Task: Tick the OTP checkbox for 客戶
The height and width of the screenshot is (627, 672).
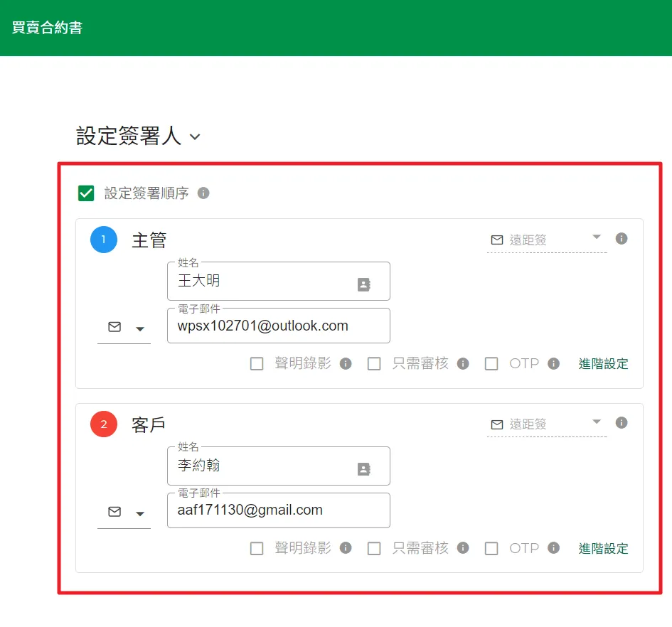Action: (491, 548)
